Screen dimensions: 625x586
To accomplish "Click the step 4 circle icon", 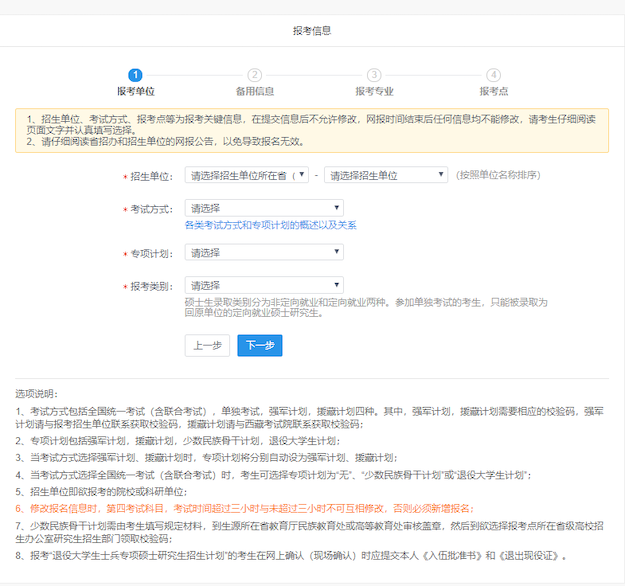I will point(493,75).
